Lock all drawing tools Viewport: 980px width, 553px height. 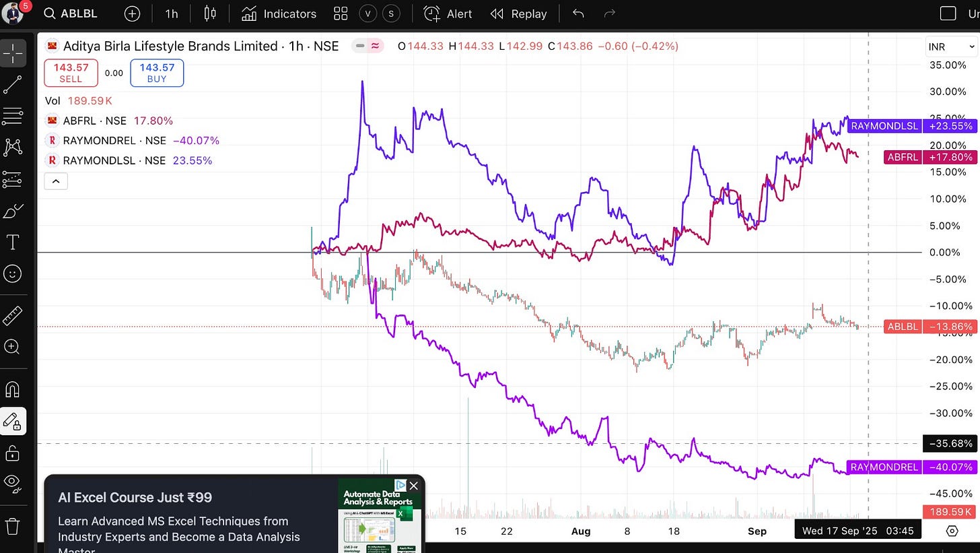click(x=13, y=453)
